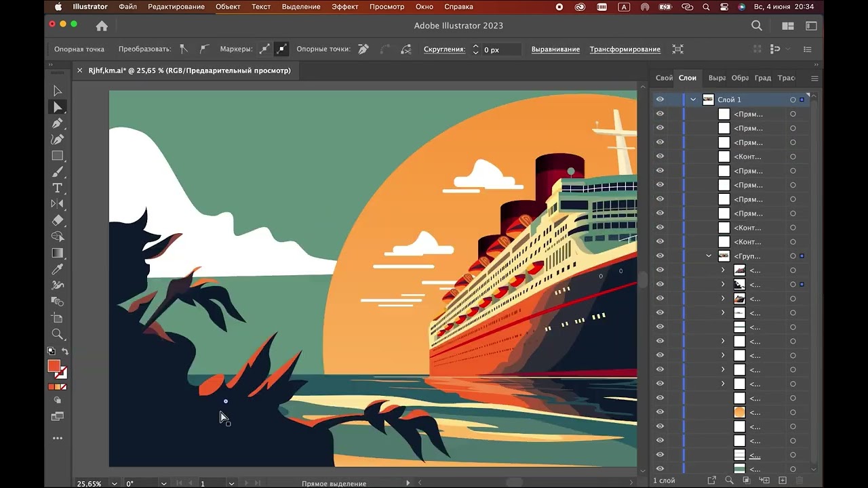Click Create New Sublayer icon
Screen dimensions: 868x488
(x=764, y=481)
